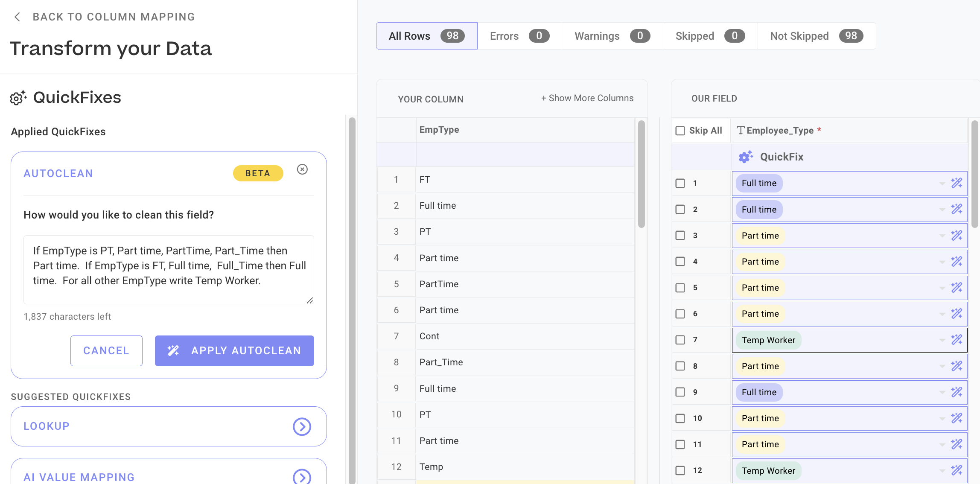Click the magic wand icon in row 12
This screenshot has width=980, height=484.
[957, 470]
